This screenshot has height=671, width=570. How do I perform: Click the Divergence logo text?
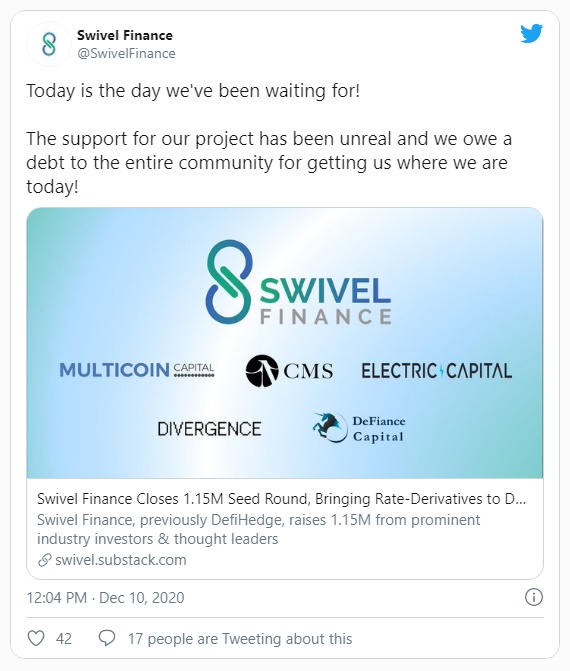point(209,429)
